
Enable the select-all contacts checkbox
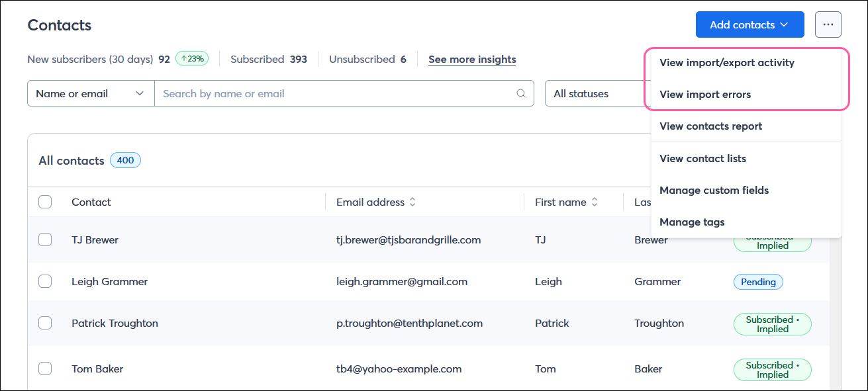(x=45, y=202)
